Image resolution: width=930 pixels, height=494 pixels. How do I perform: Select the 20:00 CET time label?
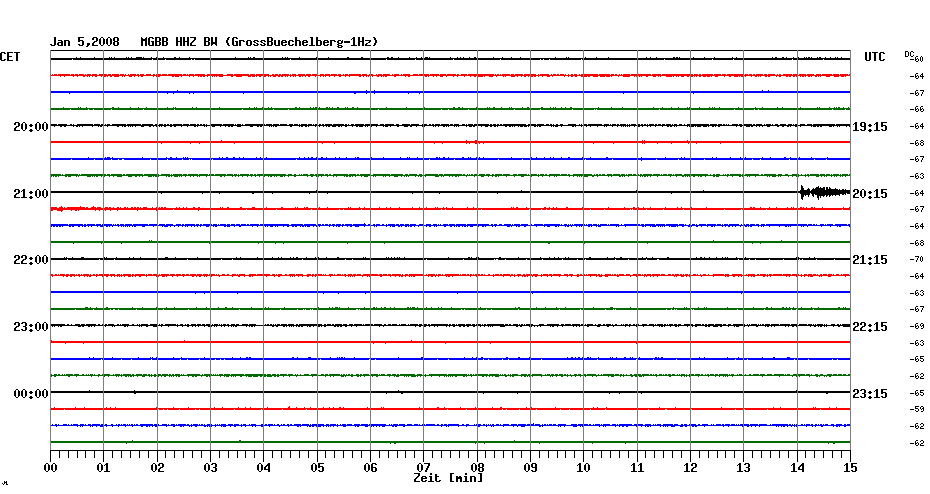pyautogui.click(x=31, y=127)
